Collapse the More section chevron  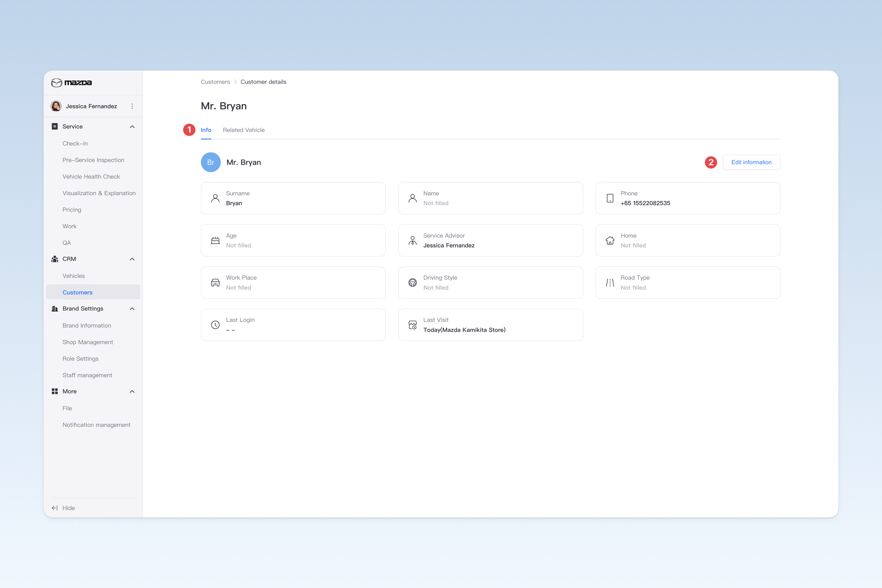tap(132, 392)
